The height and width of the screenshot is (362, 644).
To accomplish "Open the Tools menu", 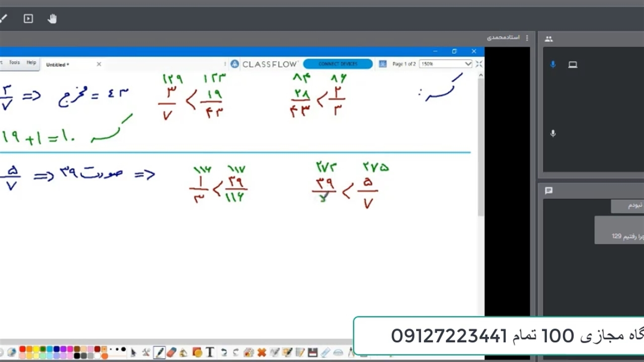I will (15, 63).
